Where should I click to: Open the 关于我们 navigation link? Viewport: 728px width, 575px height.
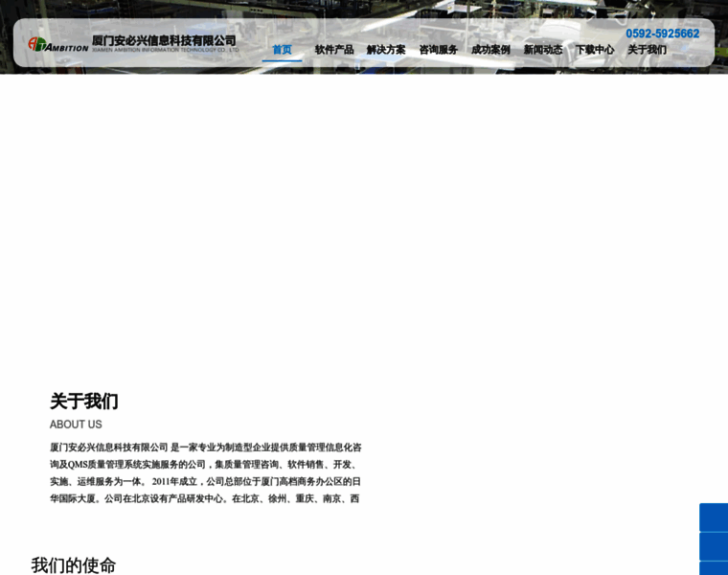tap(648, 50)
